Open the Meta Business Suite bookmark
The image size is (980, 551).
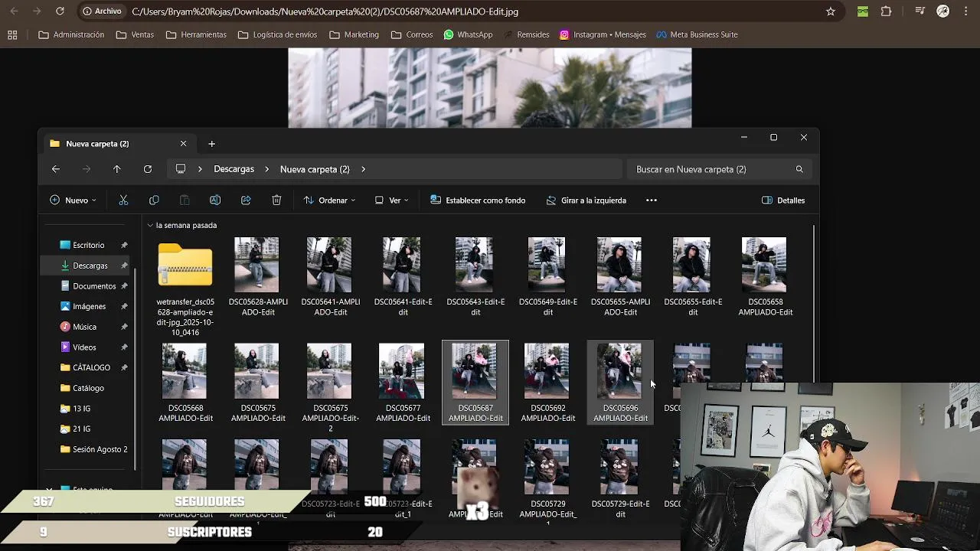(696, 34)
